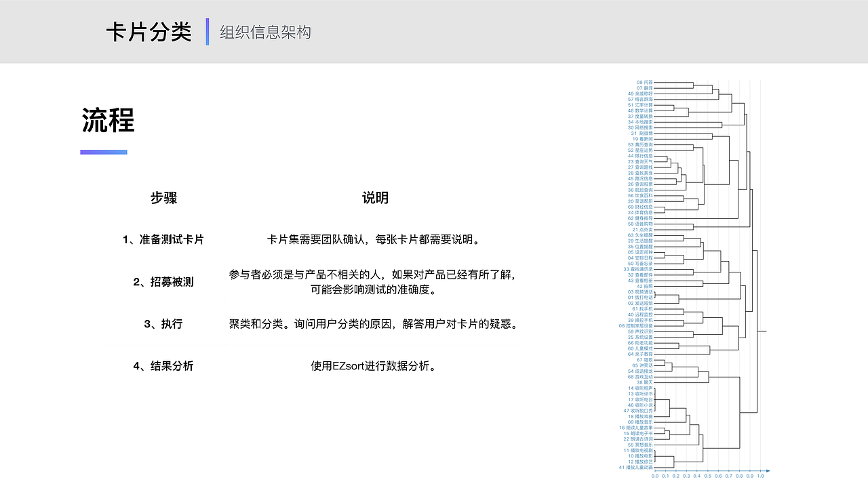Viewport: 868px width, 488px height.
Task: Click the '卡片分类' slide title
Action: coord(149,32)
